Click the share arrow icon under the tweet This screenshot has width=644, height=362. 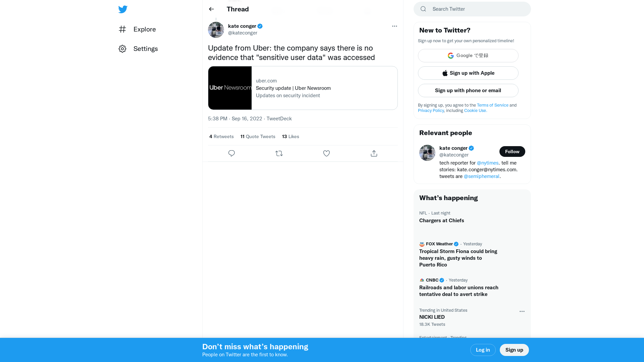coord(374,153)
